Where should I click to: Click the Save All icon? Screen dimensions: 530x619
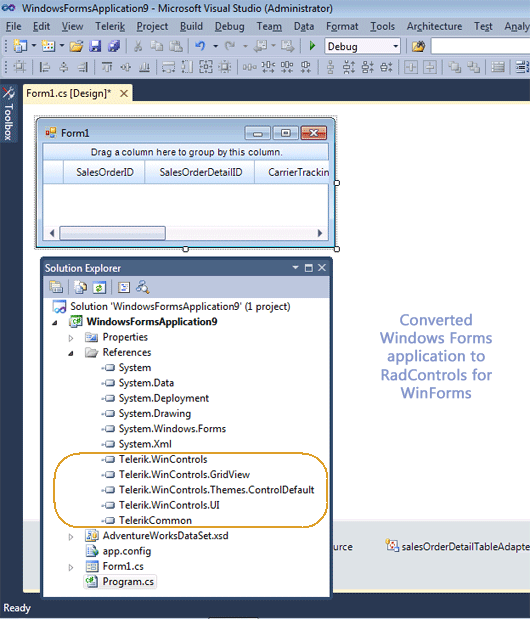pyautogui.click(x=114, y=46)
